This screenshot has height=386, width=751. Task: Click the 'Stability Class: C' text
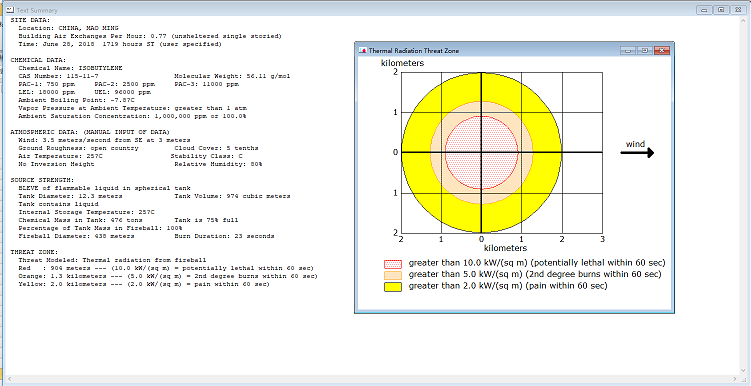pyautogui.click(x=207, y=156)
